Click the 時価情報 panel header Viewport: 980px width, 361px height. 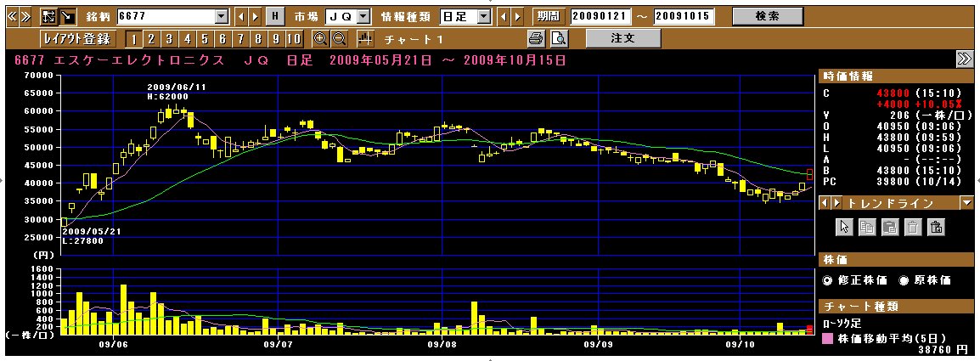coord(896,76)
